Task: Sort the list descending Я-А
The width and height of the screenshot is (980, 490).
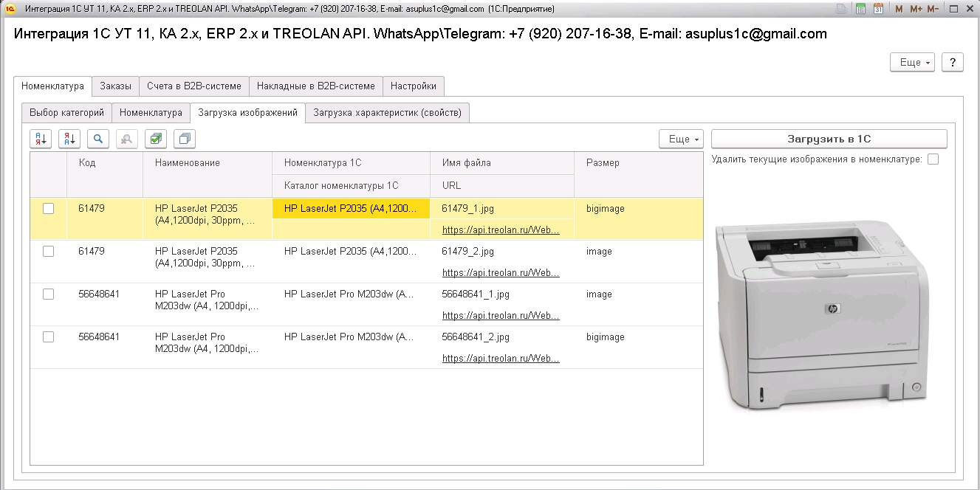Action: (69, 139)
